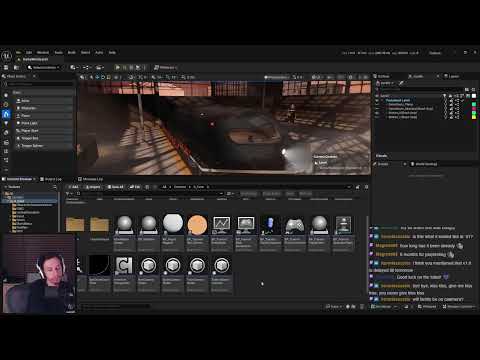Open the File menu
Viewport: 480px width, 360px height.
pyautogui.click(x=19, y=52)
